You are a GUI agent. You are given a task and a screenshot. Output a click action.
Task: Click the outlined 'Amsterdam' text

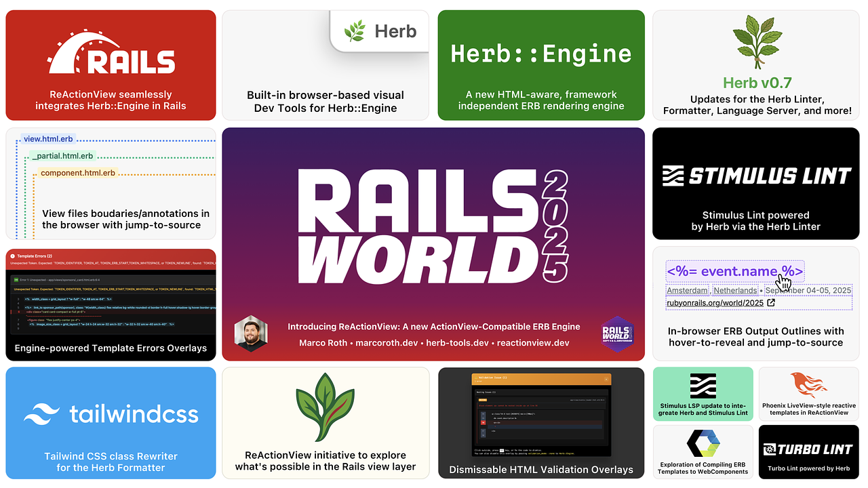coord(688,290)
